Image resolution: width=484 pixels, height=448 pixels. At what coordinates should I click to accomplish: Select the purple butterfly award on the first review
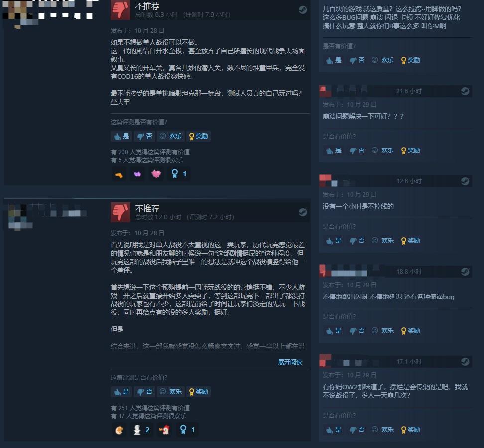pyautogui.click(x=137, y=174)
